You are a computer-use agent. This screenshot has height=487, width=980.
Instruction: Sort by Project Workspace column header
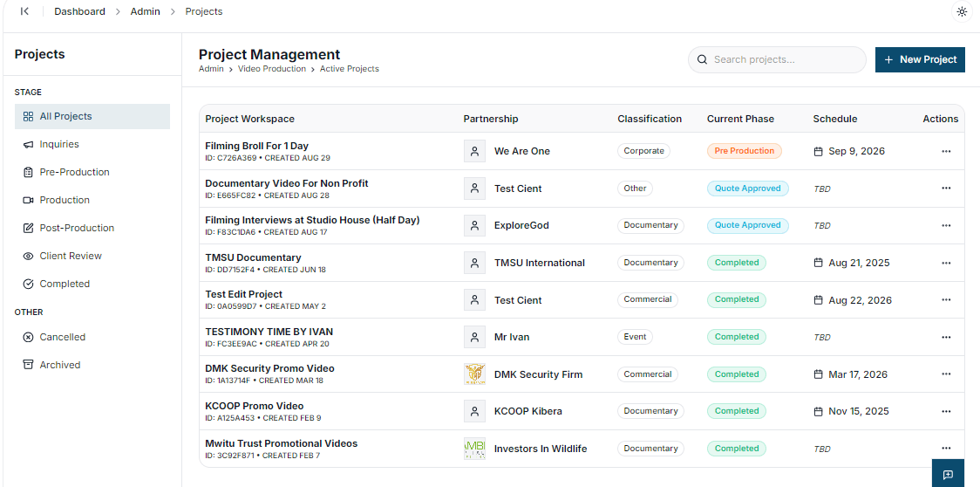click(x=250, y=119)
